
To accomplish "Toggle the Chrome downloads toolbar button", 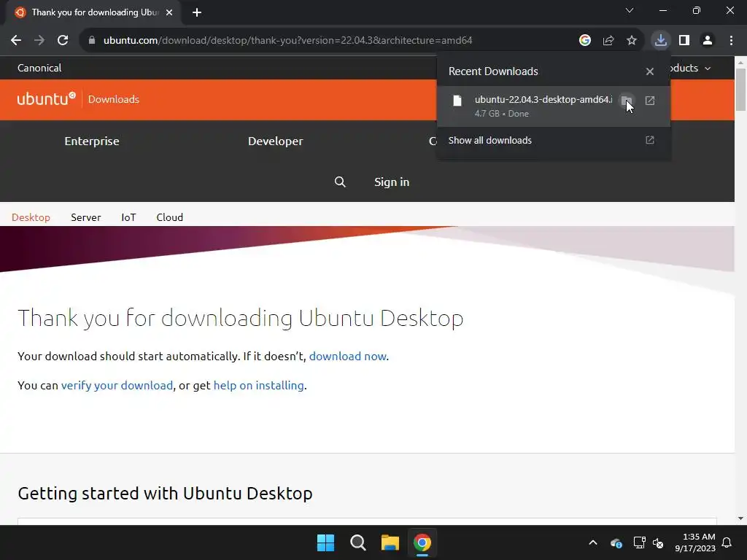I will click(x=661, y=41).
